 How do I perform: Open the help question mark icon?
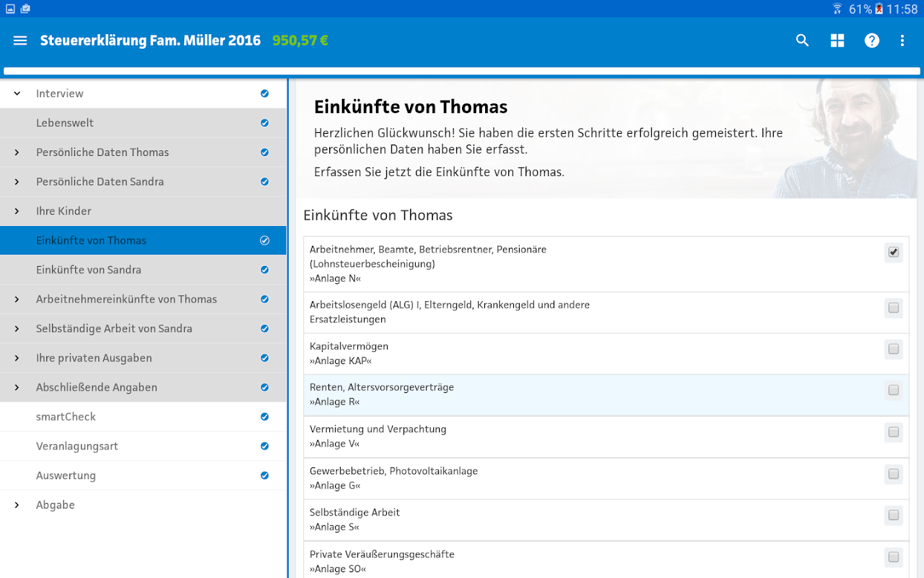point(872,40)
